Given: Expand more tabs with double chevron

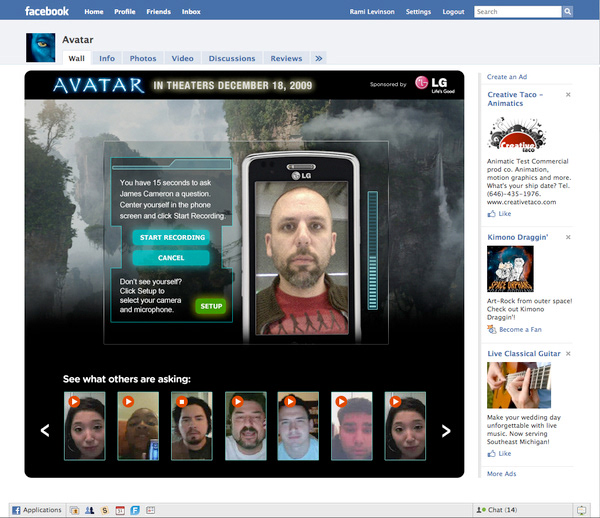Looking at the screenshot, I should 318,58.
